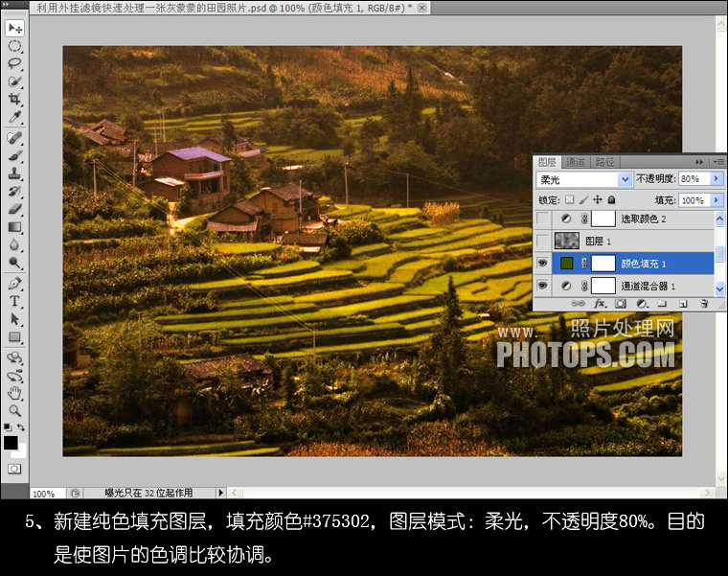Select the Dodge tool

coord(15,263)
